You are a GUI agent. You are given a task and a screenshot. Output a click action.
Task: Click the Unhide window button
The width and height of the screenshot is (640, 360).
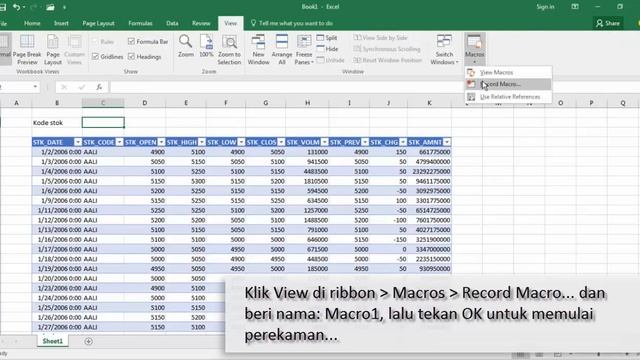331,60
